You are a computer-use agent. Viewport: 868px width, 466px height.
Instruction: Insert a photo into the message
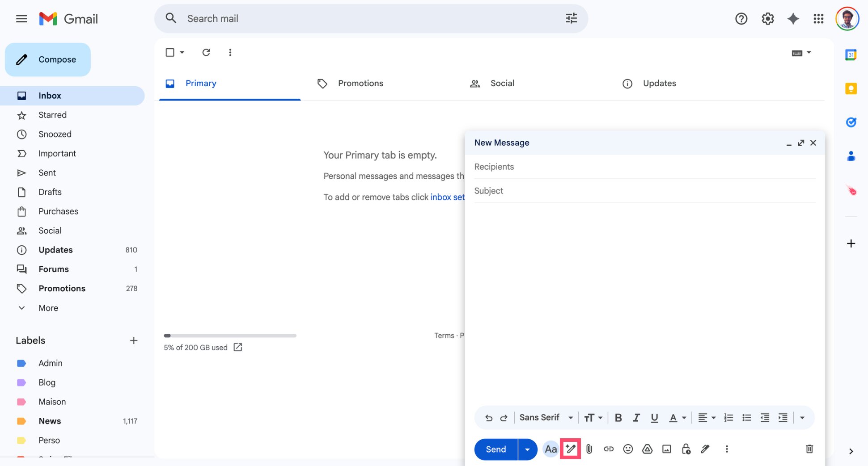click(666, 449)
